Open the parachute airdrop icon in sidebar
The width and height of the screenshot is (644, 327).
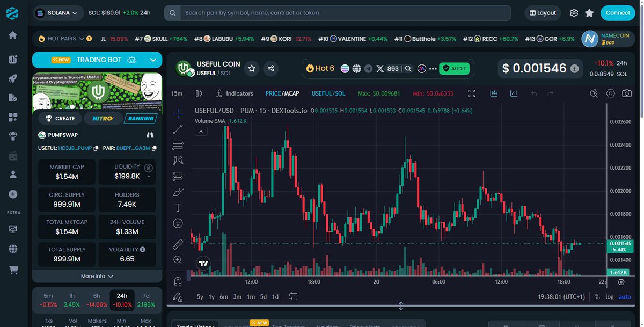point(13,136)
